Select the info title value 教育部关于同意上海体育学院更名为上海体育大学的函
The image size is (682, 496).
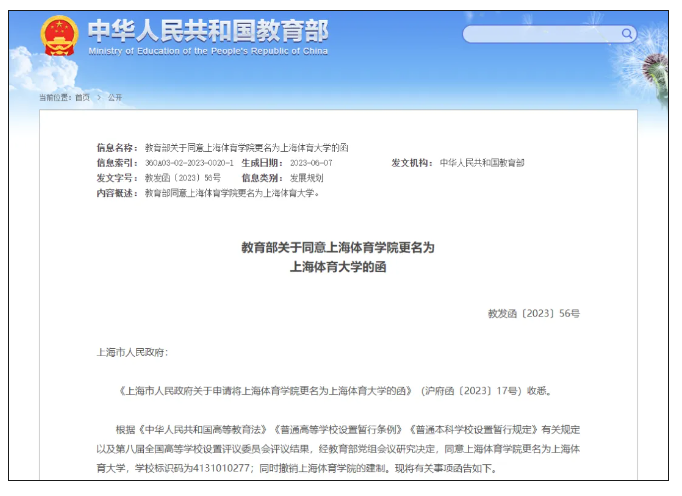[247, 148]
